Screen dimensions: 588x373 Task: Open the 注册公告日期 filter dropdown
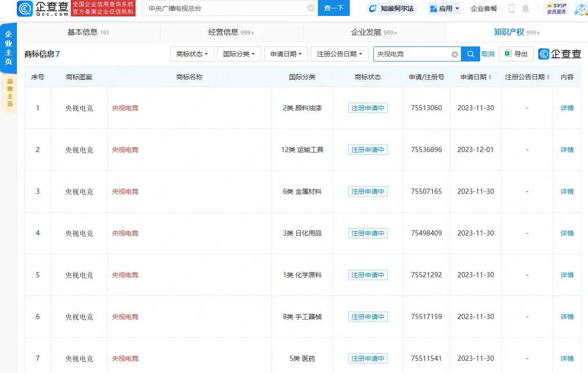pyautogui.click(x=339, y=54)
